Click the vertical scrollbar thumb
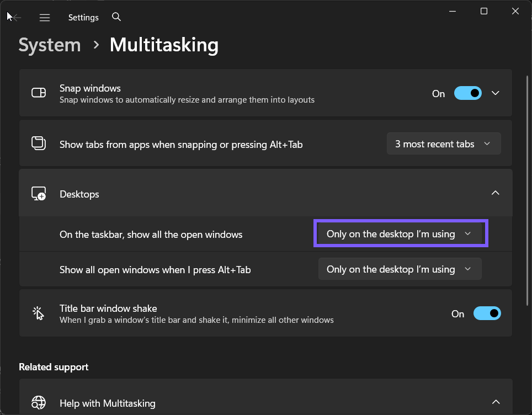This screenshot has height=415, width=532. coord(527,190)
